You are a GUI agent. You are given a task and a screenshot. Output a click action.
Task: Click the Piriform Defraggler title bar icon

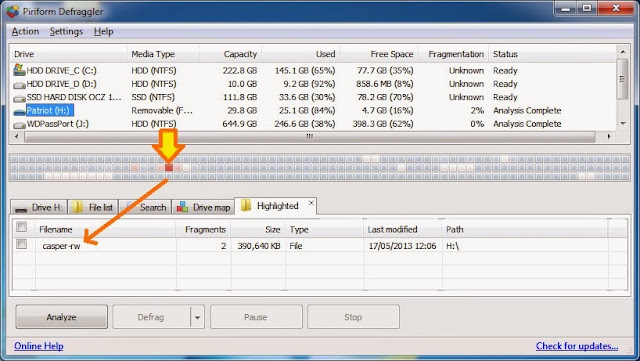click(12, 11)
